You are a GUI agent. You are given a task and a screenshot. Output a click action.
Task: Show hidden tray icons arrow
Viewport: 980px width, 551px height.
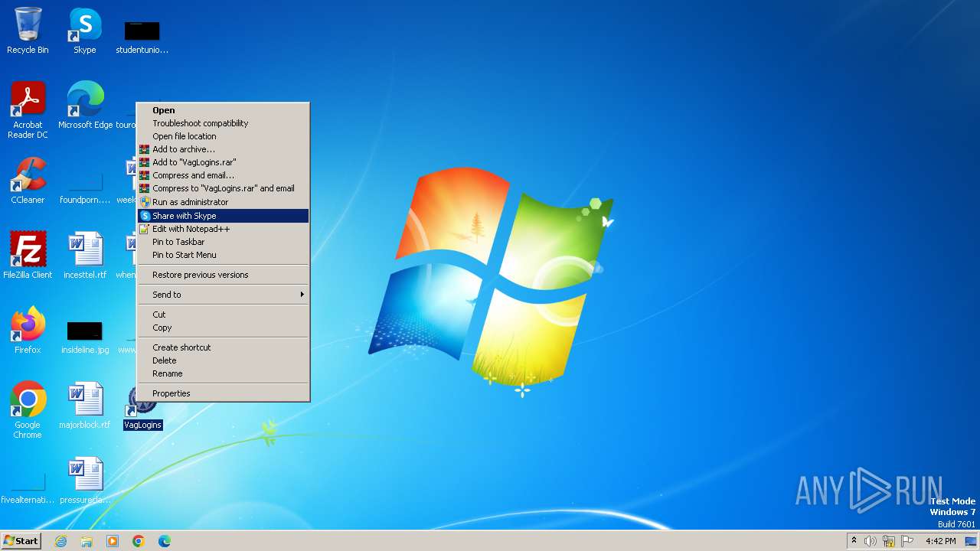(x=854, y=540)
